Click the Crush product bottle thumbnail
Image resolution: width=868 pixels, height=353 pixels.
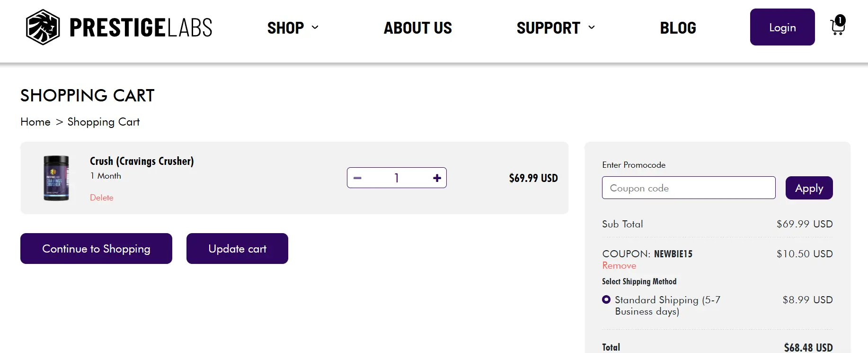[56, 178]
